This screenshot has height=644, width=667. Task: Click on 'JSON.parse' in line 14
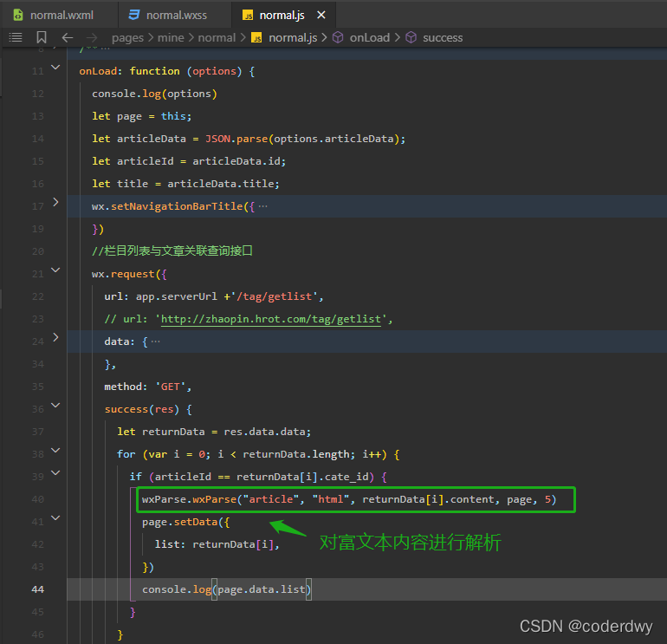tap(236, 139)
